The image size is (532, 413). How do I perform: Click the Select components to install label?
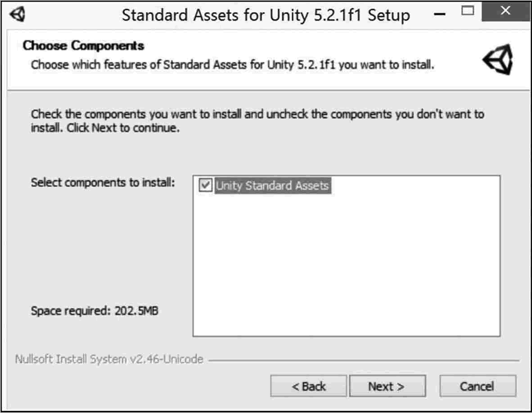[102, 183]
